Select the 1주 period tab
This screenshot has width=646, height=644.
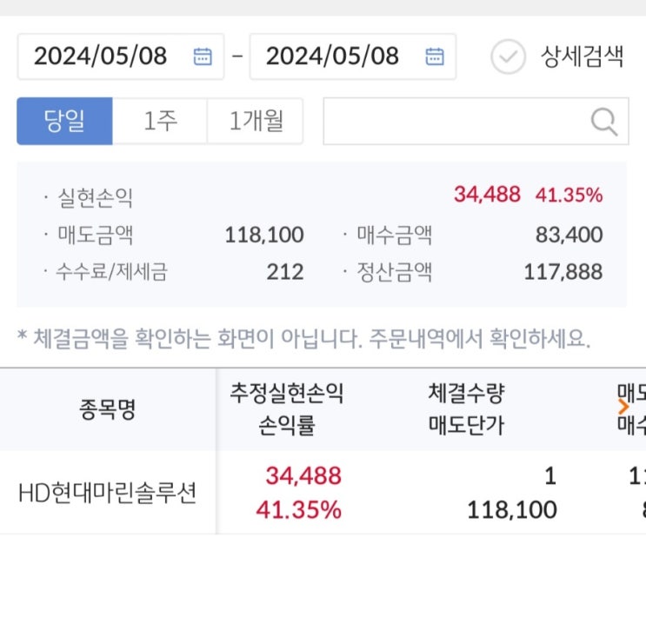pyautogui.click(x=160, y=121)
